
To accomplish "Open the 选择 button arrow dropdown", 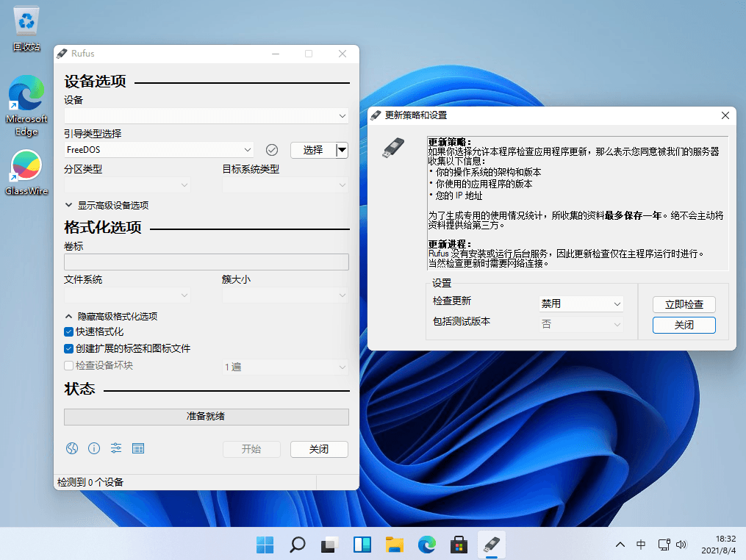I will point(342,150).
